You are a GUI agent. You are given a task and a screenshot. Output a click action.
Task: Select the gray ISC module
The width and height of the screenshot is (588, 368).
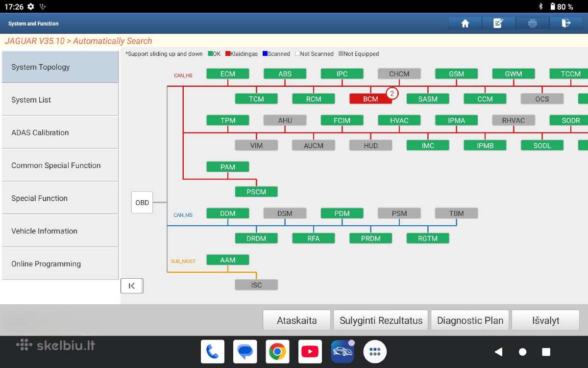click(x=256, y=285)
